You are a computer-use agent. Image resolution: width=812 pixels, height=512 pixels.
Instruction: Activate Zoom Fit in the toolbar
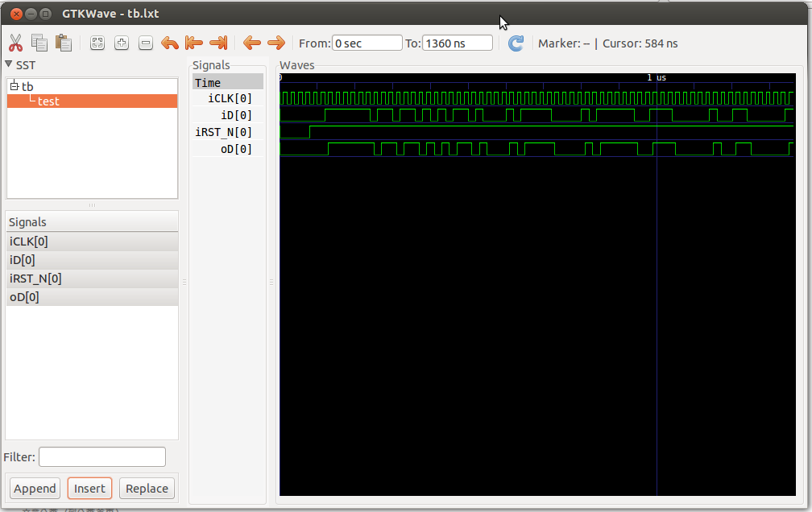[97, 42]
